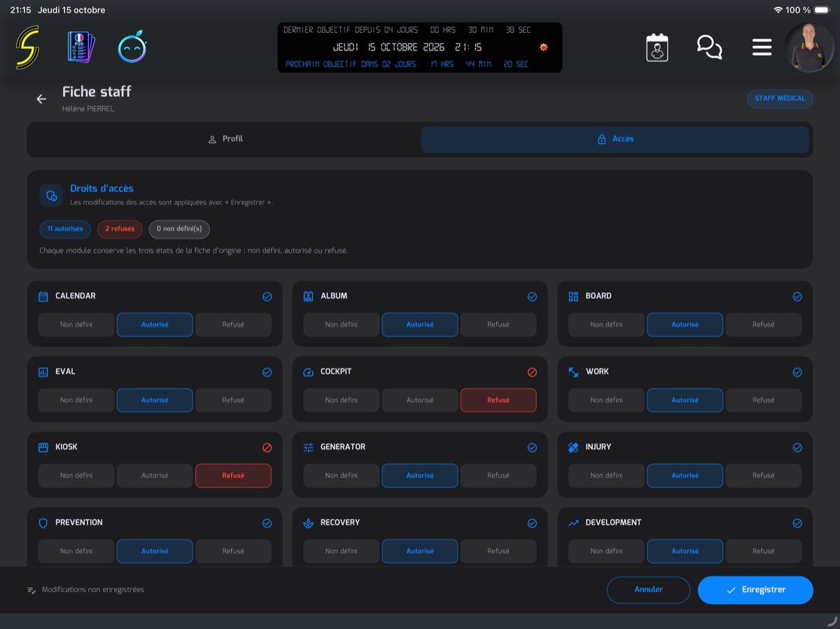Set ALBUM to Refusé

[x=498, y=325]
